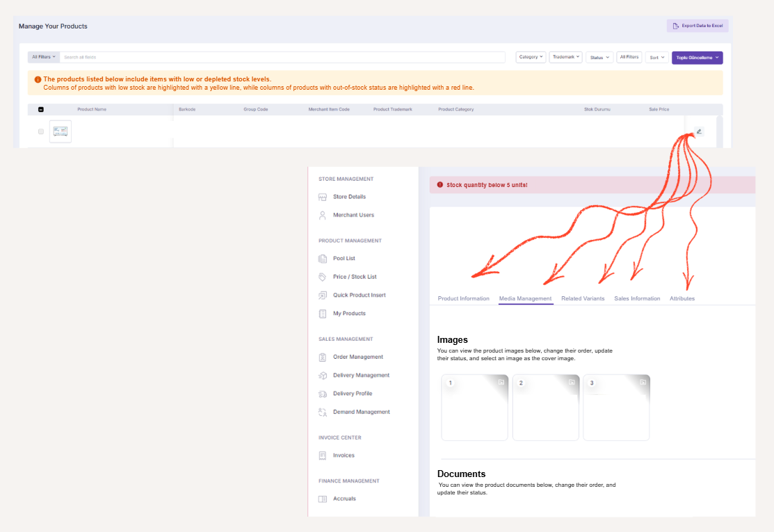Open the Sort dropdown

click(x=656, y=58)
